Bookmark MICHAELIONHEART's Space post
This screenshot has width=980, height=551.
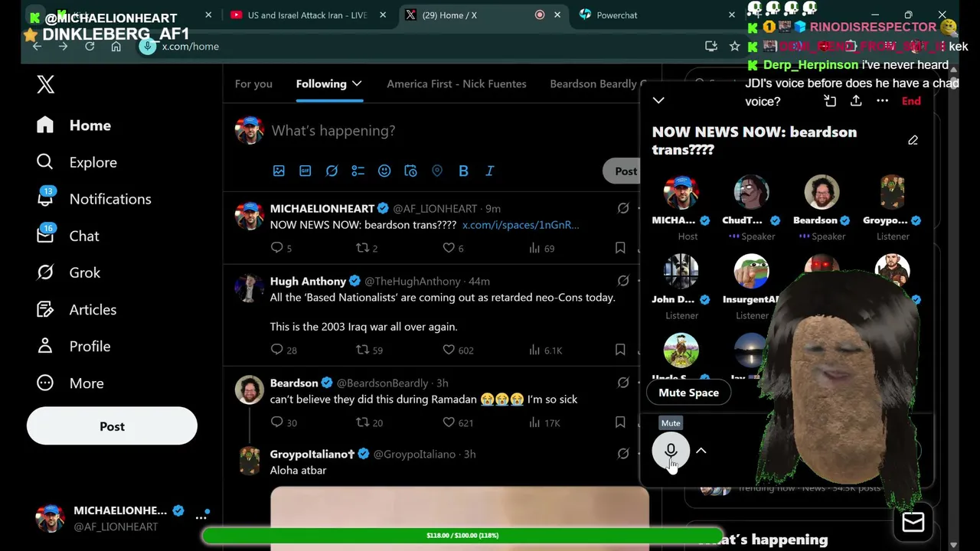(x=620, y=248)
